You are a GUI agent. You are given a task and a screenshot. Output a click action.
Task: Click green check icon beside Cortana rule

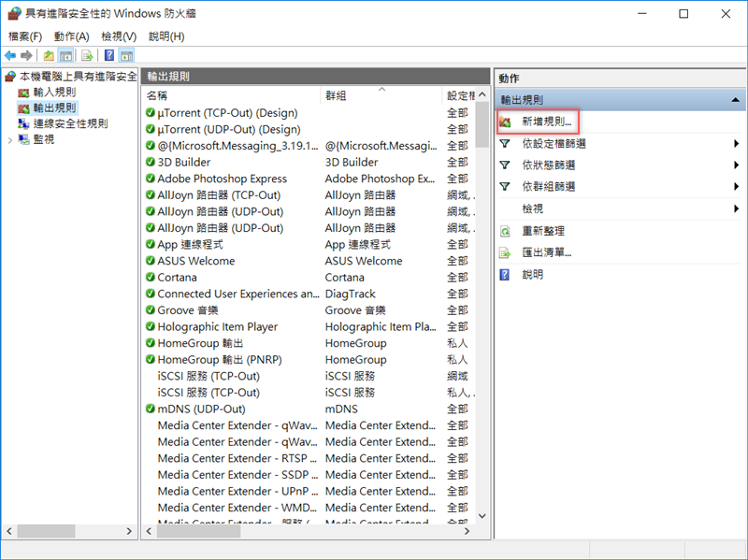pyautogui.click(x=151, y=277)
